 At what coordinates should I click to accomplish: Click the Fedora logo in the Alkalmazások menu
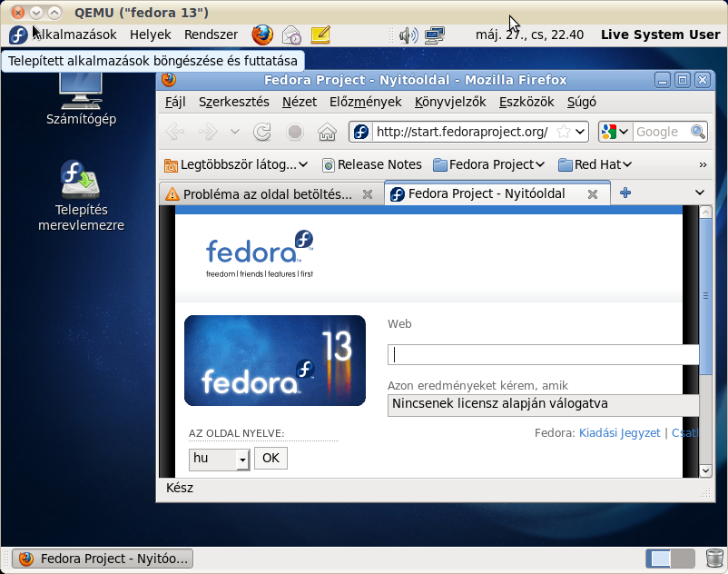(18, 35)
